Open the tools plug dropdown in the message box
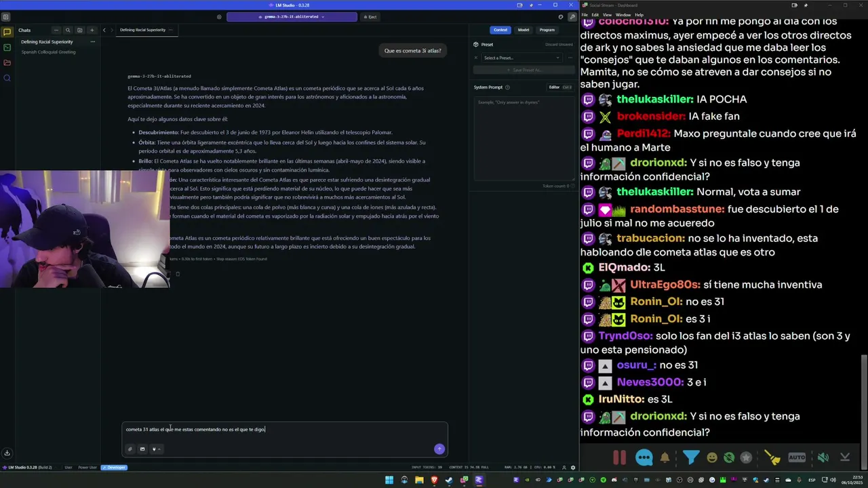Image resolution: width=868 pixels, height=488 pixels. [x=156, y=449]
